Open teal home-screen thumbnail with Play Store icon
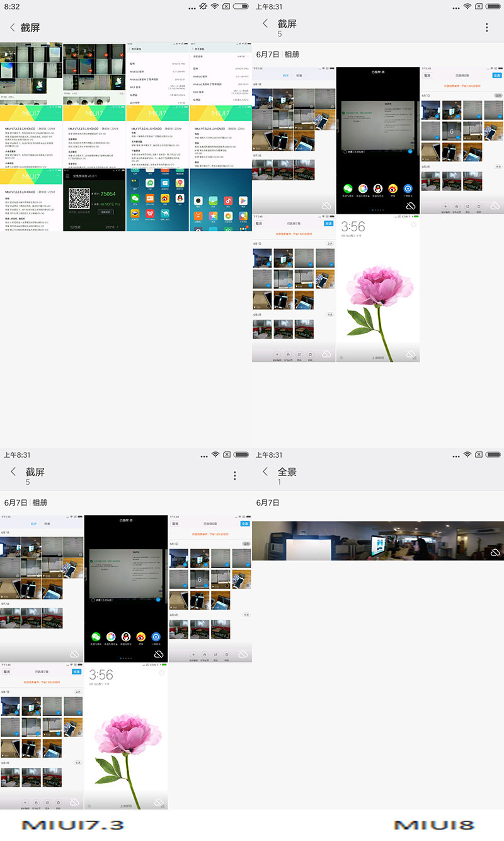Viewport: 504px width, 841px height. (x=220, y=200)
